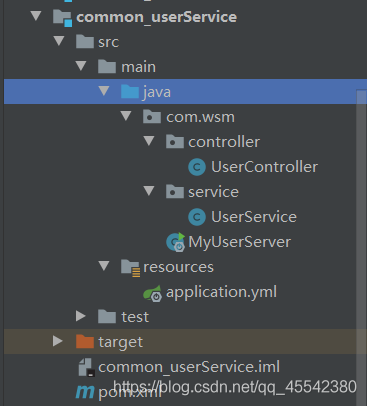Click the common_userService module icon
The image size is (367, 406).
tap(62, 18)
